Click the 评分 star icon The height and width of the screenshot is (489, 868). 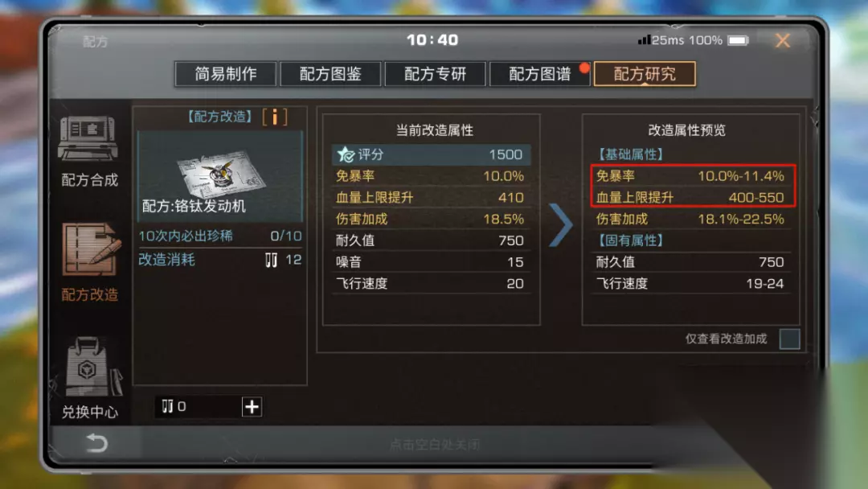pos(346,154)
